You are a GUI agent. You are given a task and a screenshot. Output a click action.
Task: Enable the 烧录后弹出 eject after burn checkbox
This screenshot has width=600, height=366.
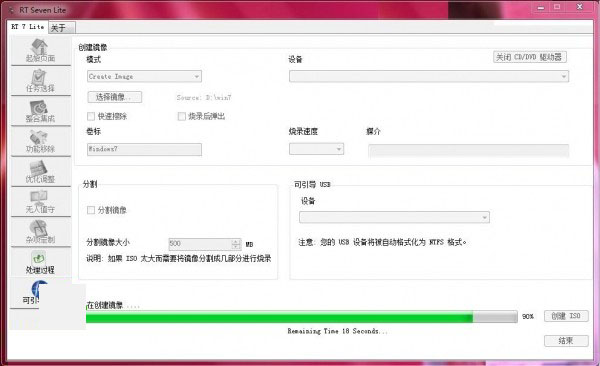pyautogui.click(x=182, y=116)
